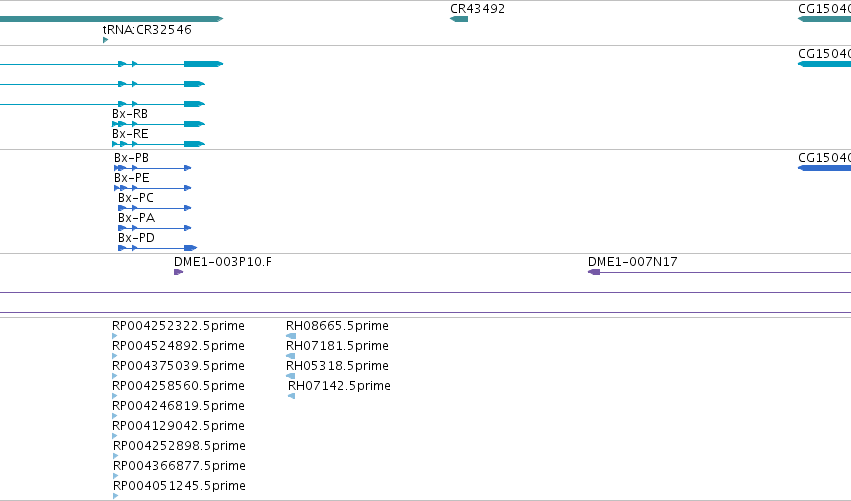Click the RH05318.5prime arrow marker

pos(290,376)
